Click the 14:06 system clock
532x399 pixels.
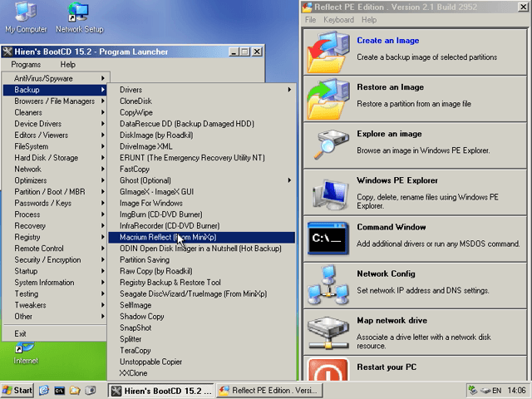tap(516, 391)
